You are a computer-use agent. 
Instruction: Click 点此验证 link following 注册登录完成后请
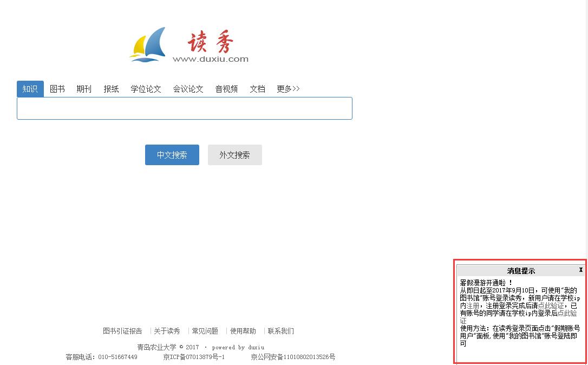551,306
